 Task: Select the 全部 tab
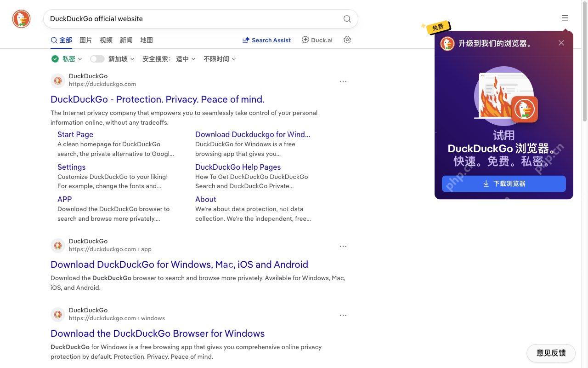point(61,40)
